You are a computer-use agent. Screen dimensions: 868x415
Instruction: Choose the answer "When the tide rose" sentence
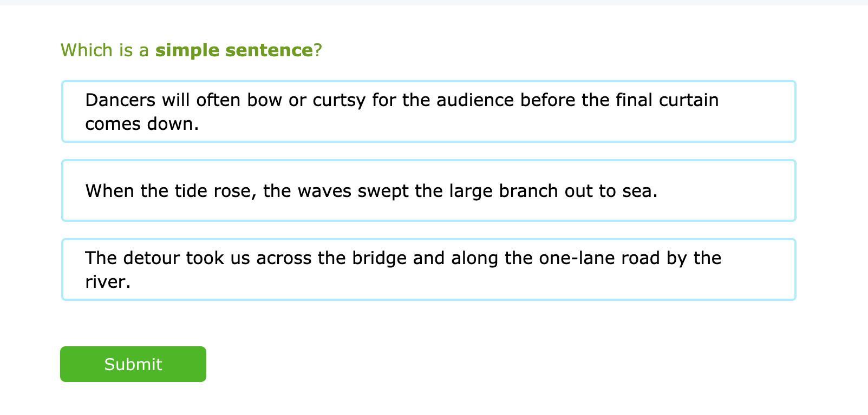(428, 190)
